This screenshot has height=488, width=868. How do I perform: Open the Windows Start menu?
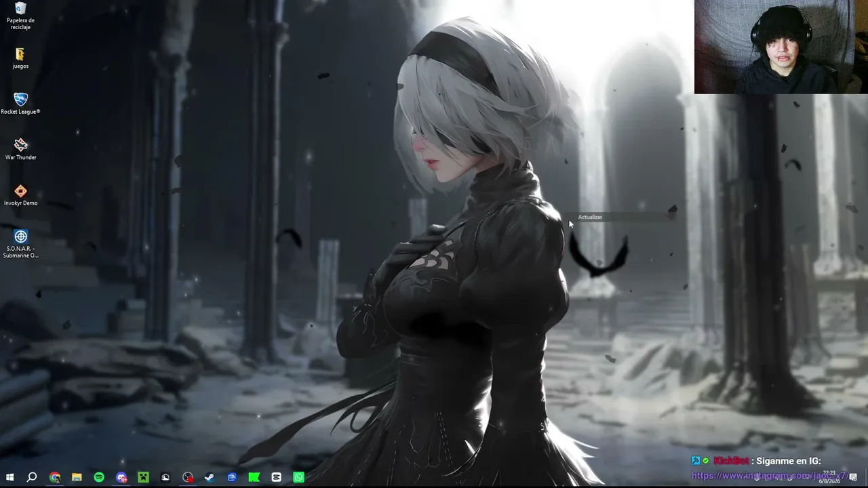tap(9, 477)
